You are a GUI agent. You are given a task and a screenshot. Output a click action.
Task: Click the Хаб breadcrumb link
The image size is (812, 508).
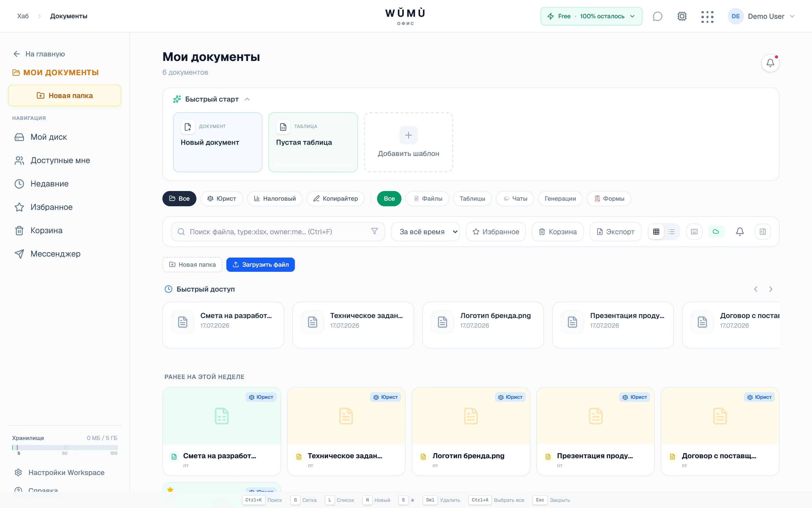[x=23, y=16]
